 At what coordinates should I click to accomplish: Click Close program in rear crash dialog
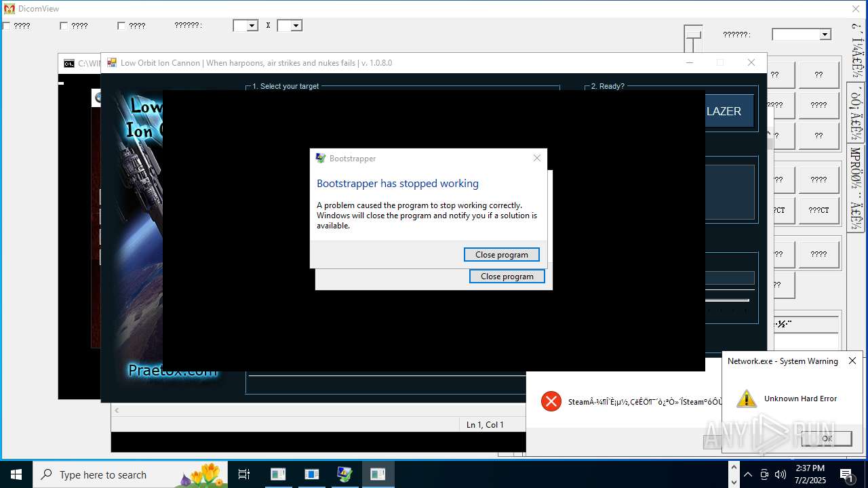coord(507,277)
